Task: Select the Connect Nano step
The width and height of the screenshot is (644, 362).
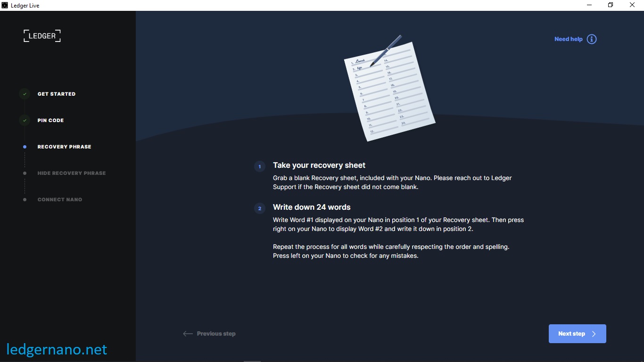Action: coord(60,199)
